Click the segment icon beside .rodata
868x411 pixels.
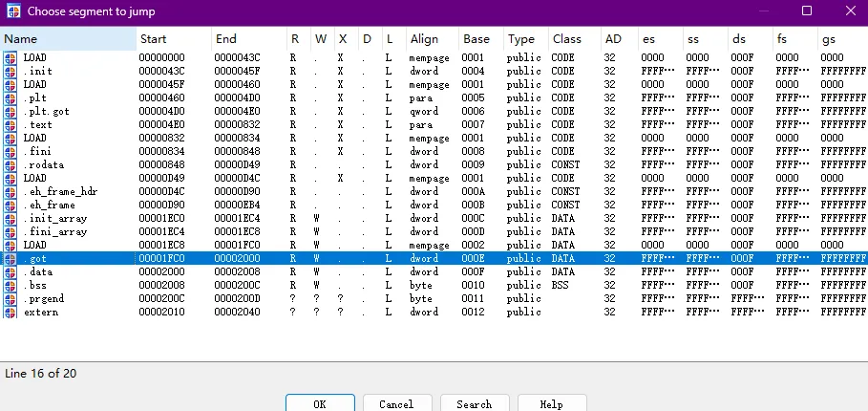10,164
